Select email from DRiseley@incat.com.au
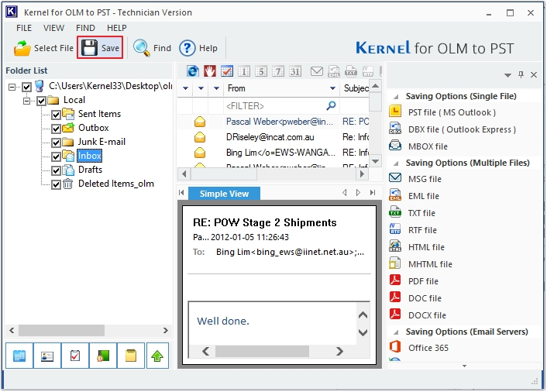The height and width of the screenshot is (392, 547). (x=273, y=137)
